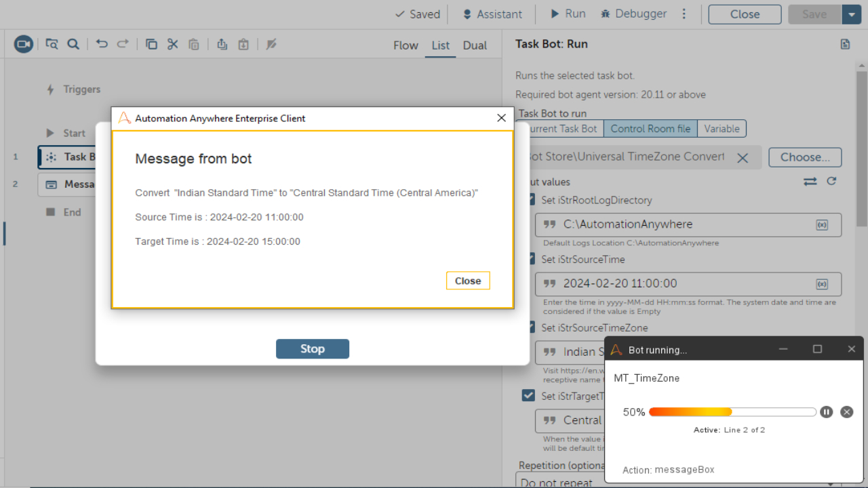This screenshot has width=868, height=488.
Task: Click the Message box action icon on line 2
Action: pyautogui.click(x=51, y=184)
